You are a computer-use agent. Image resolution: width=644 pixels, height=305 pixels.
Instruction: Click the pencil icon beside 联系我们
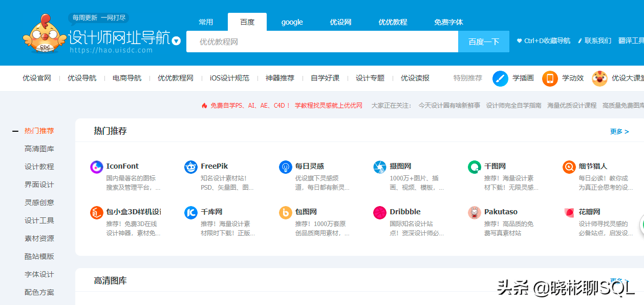pos(580,41)
